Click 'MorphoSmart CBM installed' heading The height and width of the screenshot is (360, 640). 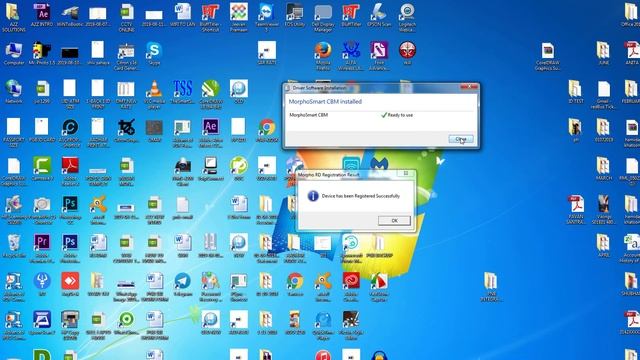click(325, 102)
